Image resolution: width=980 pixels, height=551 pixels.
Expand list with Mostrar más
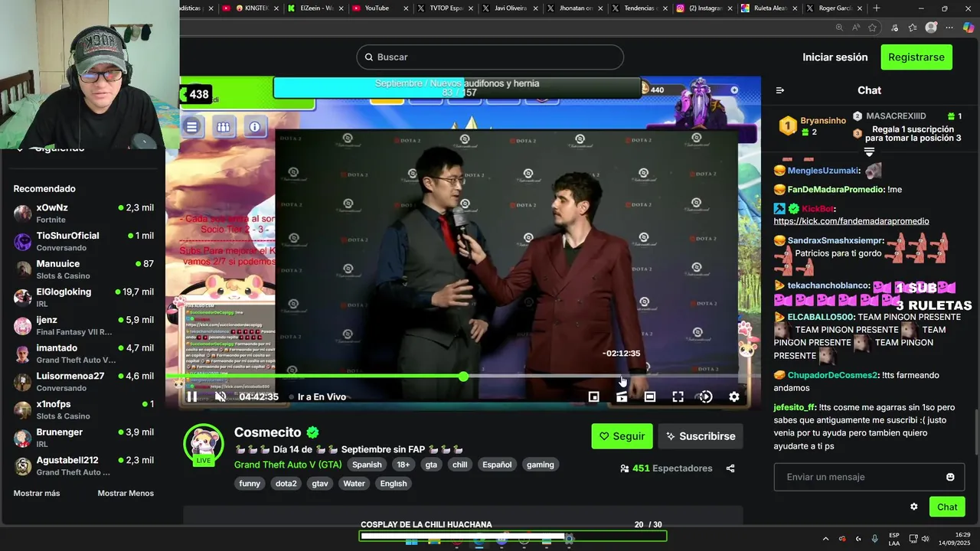37,494
